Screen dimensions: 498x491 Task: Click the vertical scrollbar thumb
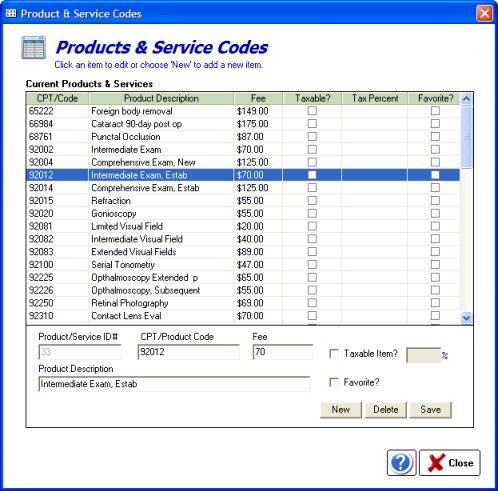pyautogui.click(x=466, y=137)
